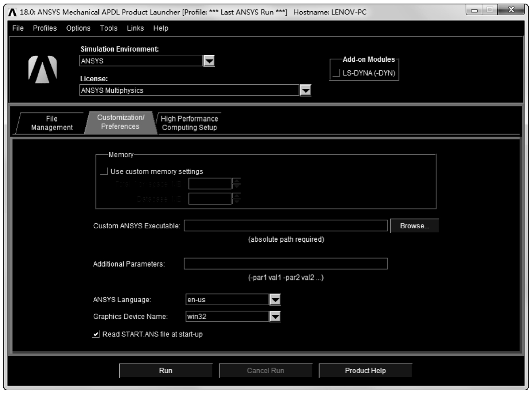The image size is (532, 393).
Task: Open the Help menu
Action: point(161,28)
